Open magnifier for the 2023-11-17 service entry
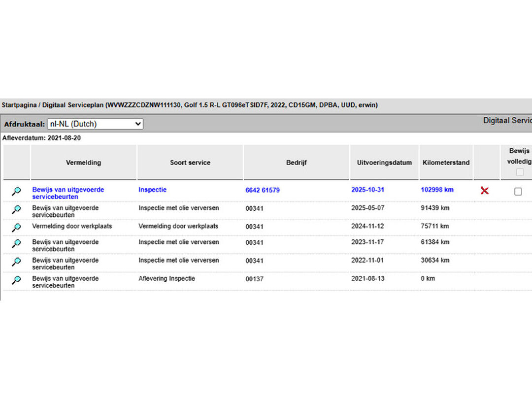 click(16, 244)
